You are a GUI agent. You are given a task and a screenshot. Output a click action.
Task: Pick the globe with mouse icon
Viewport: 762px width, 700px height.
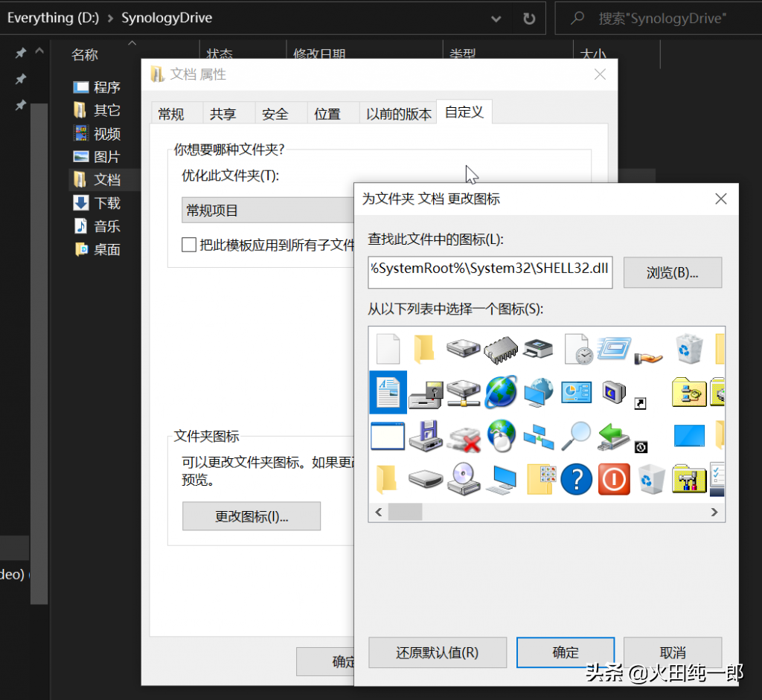tap(501, 436)
